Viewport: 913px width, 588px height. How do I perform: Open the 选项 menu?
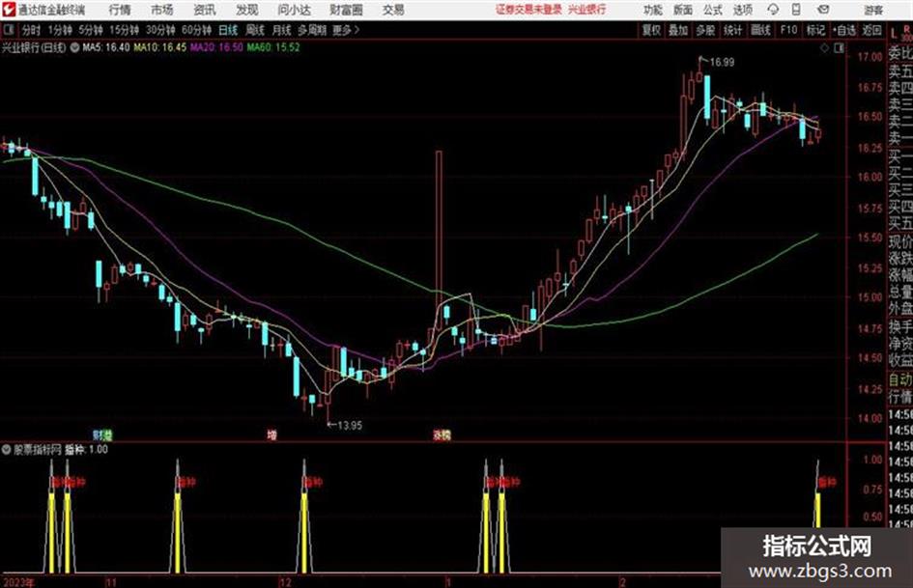(742, 10)
